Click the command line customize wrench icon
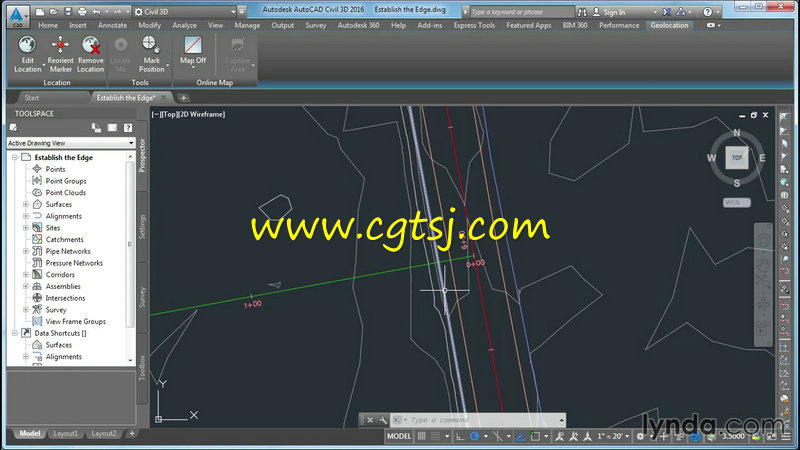Viewport: 800px width, 450px height. coord(383,420)
